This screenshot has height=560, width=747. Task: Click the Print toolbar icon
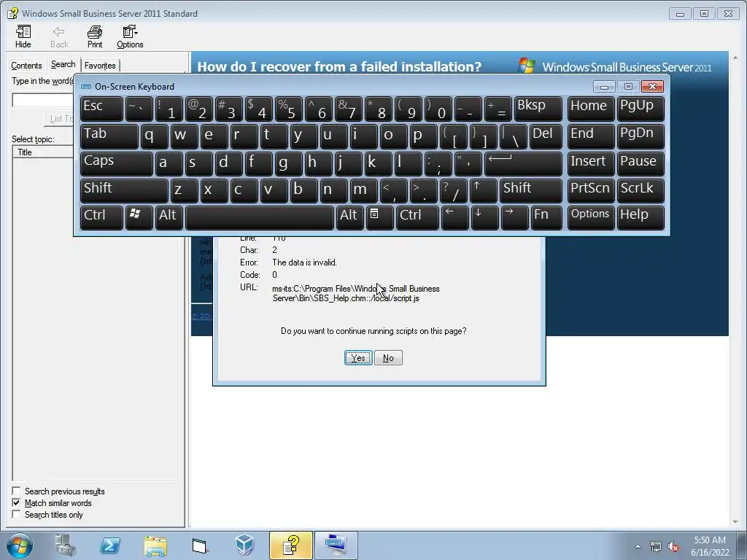click(x=95, y=36)
